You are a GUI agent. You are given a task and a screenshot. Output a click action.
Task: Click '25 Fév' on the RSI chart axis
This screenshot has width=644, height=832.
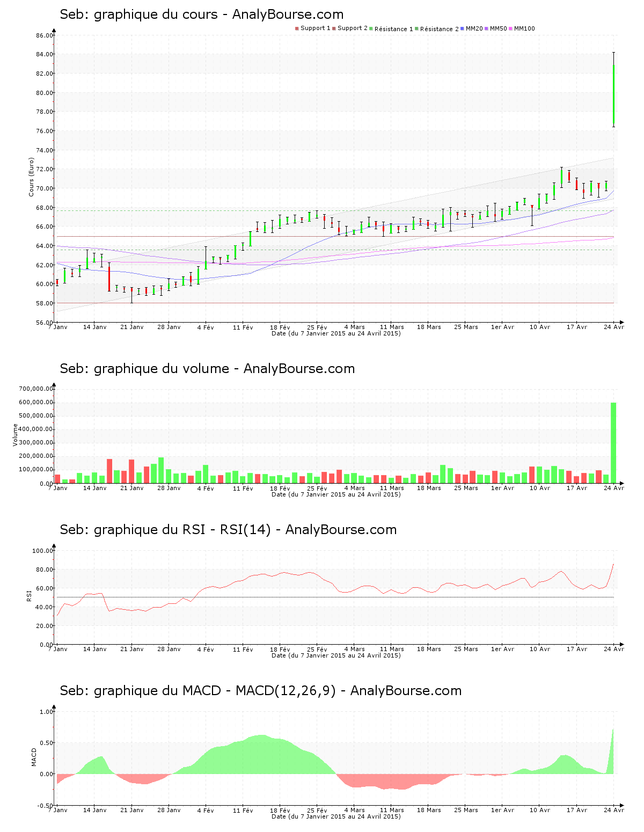tap(317, 649)
